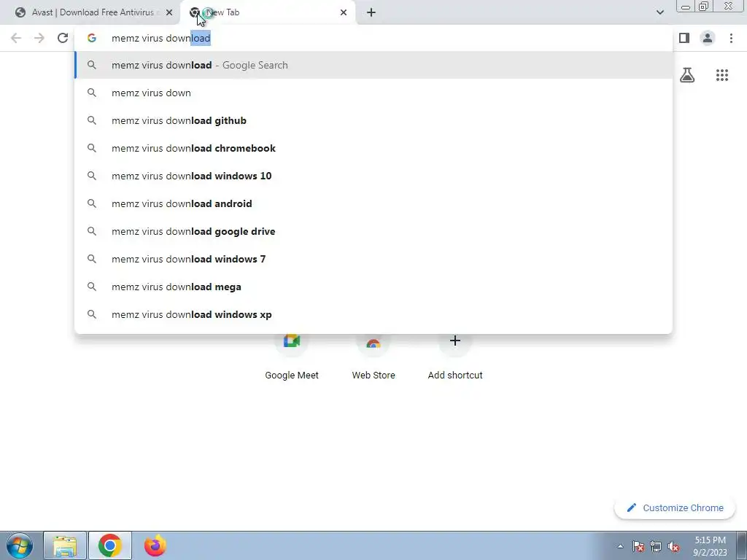747x560 pixels.
Task: Select 'memz virus download android' suggestion
Action: coord(373,203)
